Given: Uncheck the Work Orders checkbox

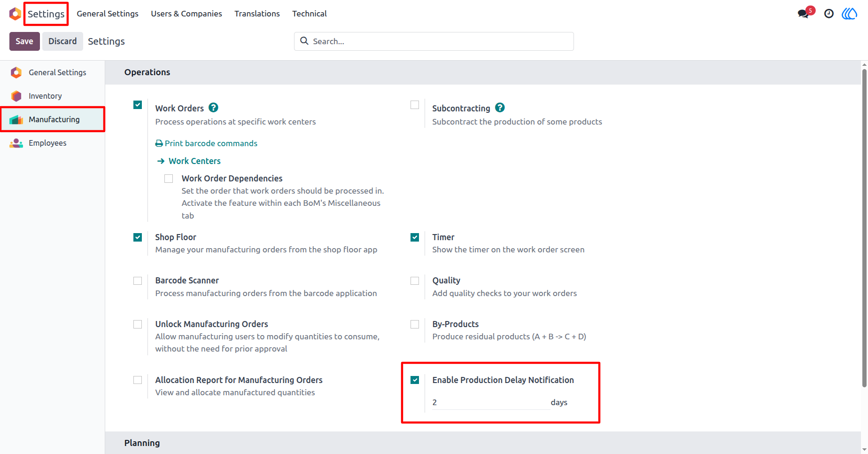Looking at the screenshot, I should click(138, 105).
